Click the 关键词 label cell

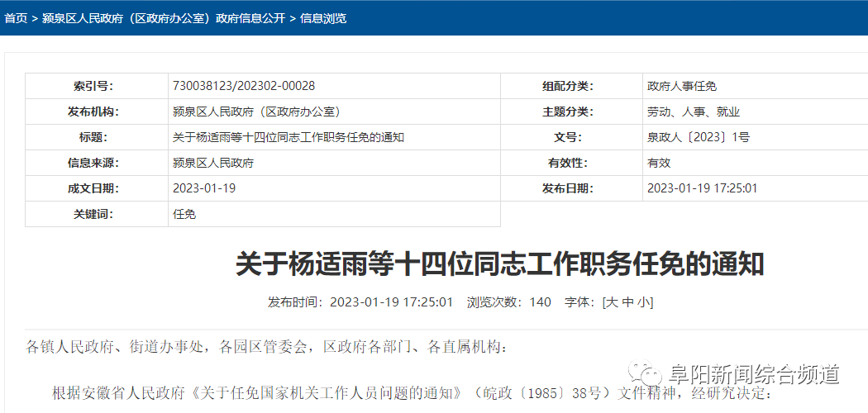click(x=97, y=213)
